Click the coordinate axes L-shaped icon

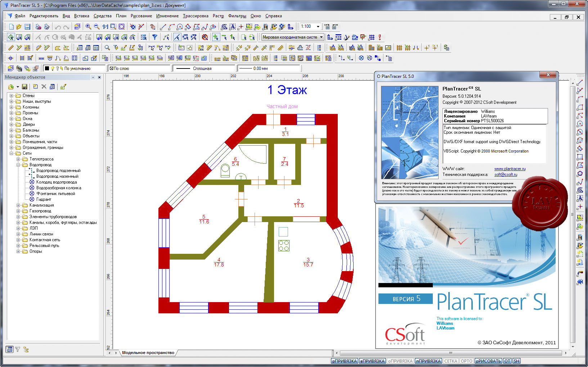click(x=290, y=27)
